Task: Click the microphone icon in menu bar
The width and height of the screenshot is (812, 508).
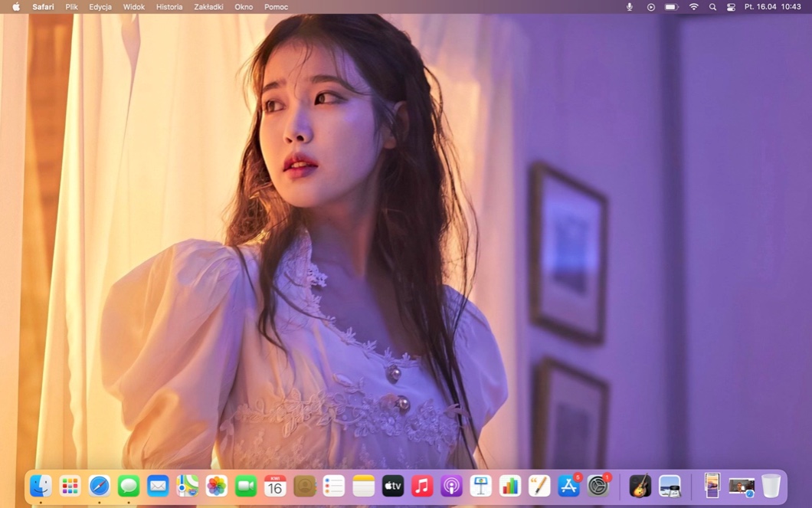Action: (630, 7)
